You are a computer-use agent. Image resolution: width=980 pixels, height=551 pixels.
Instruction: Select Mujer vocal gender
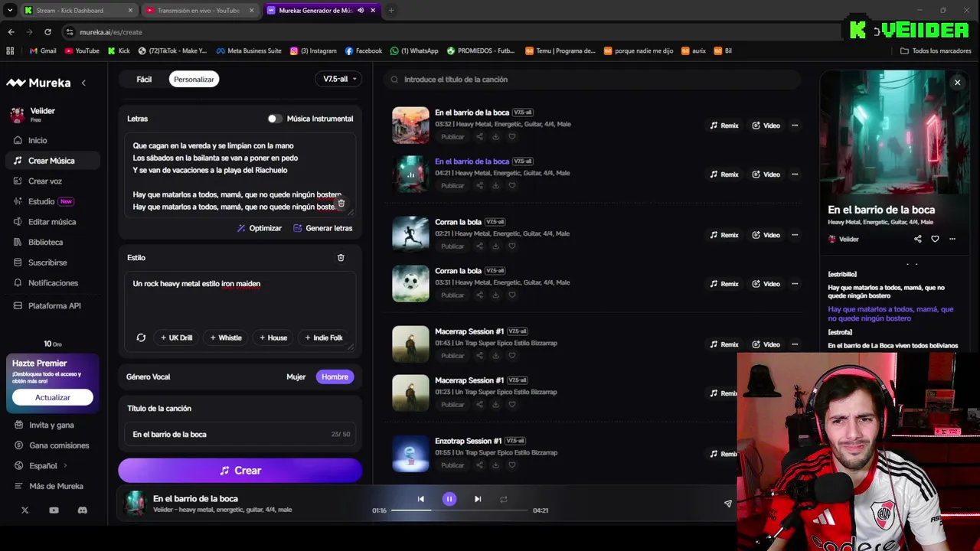coord(296,377)
